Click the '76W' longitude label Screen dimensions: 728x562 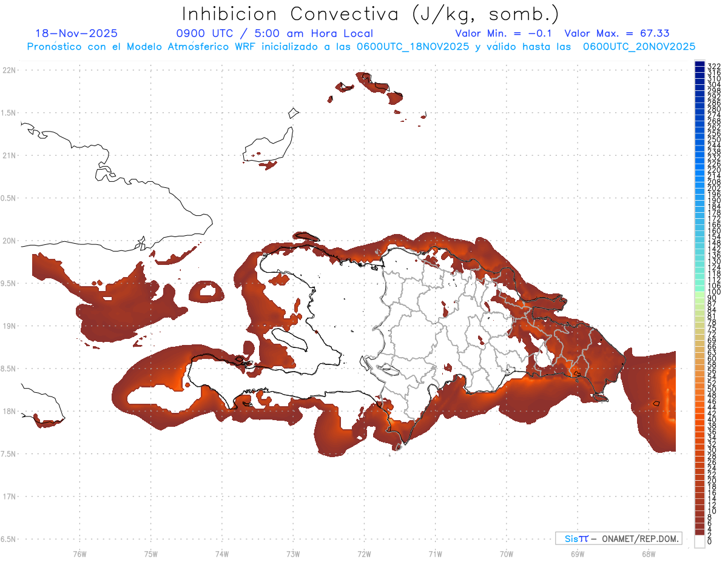[79, 554]
